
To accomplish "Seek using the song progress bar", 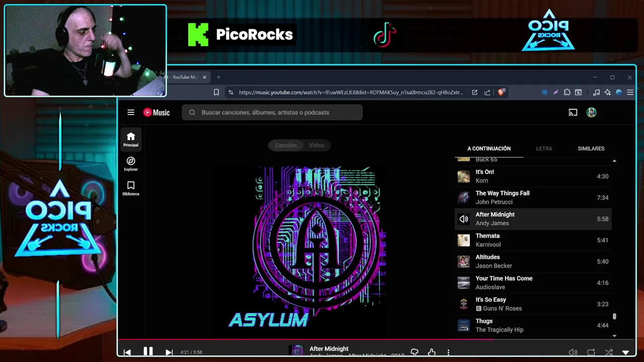I will coord(376,339).
